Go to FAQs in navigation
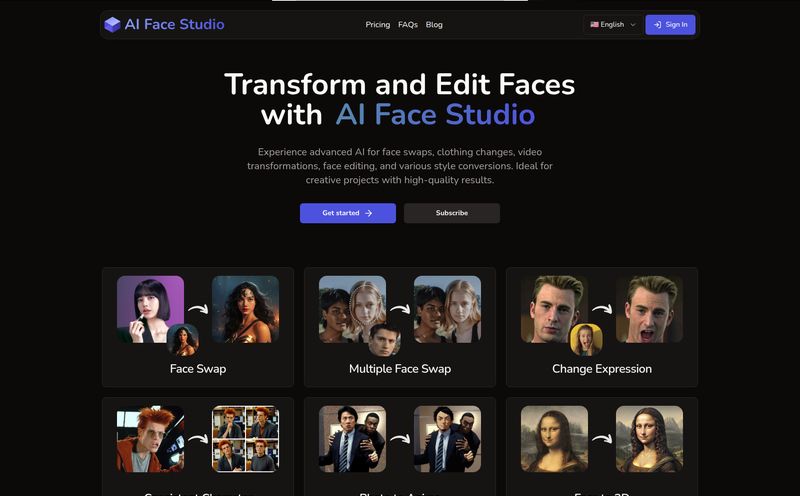 coord(408,24)
